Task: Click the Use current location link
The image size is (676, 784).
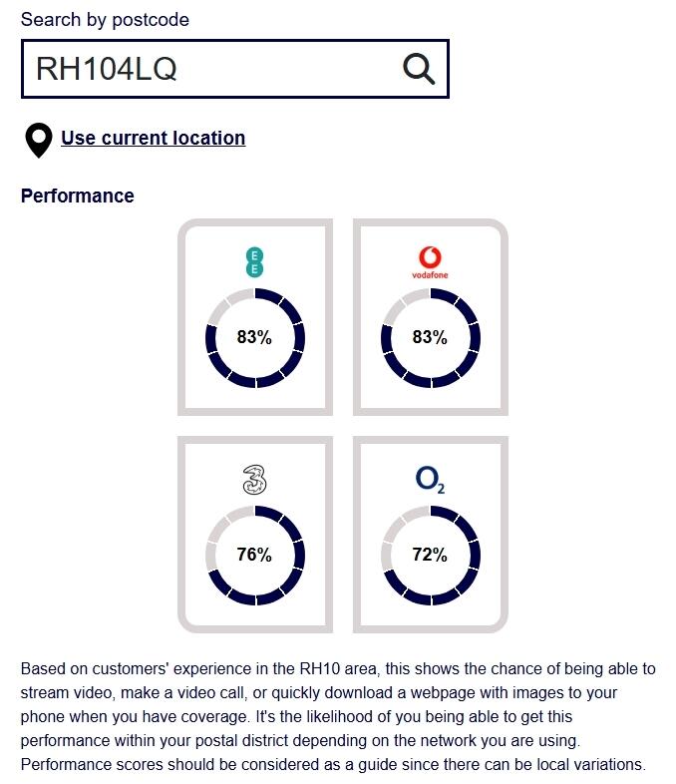Action: [153, 138]
